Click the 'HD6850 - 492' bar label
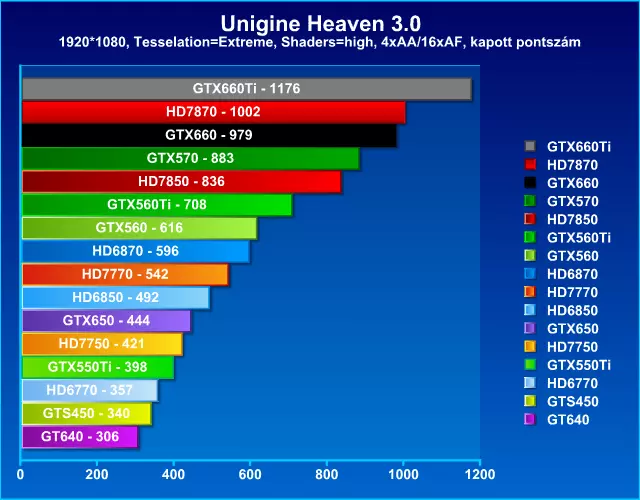The width and height of the screenshot is (640, 500). click(116, 297)
